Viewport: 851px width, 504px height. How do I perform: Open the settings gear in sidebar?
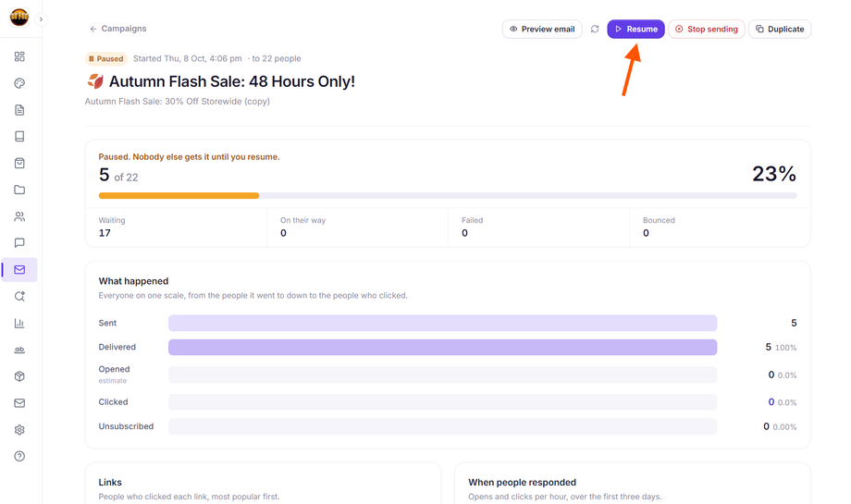pyautogui.click(x=19, y=430)
